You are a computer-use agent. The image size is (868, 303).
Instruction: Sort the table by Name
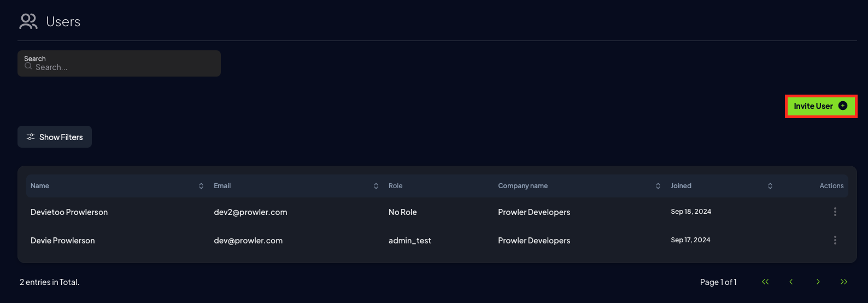click(x=201, y=186)
